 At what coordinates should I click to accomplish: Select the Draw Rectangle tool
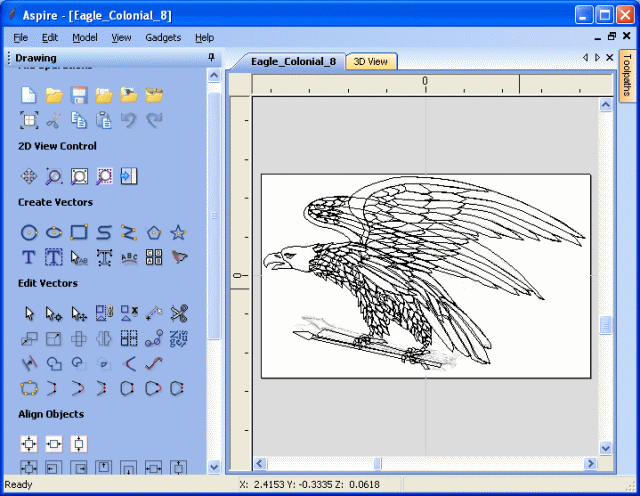coord(79,233)
